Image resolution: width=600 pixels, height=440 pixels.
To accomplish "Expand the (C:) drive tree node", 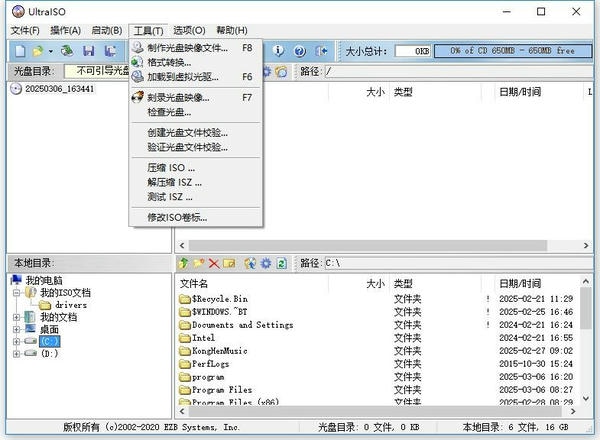I will [16, 341].
